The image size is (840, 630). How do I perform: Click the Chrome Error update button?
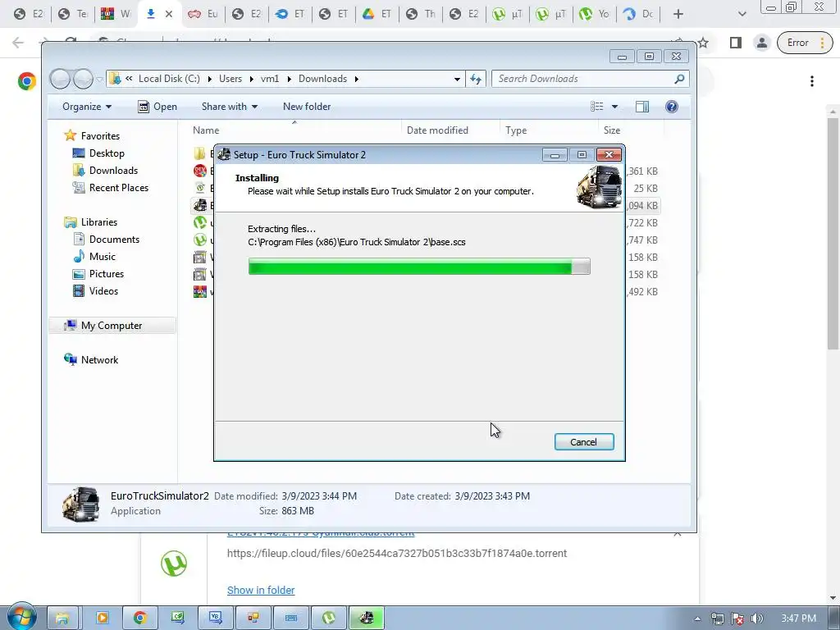click(806, 43)
